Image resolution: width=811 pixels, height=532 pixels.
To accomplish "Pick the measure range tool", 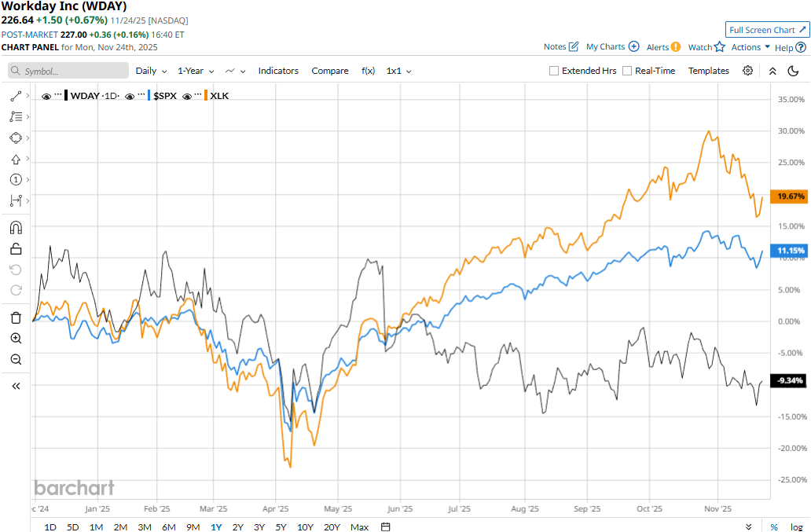I will click(x=16, y=200).
